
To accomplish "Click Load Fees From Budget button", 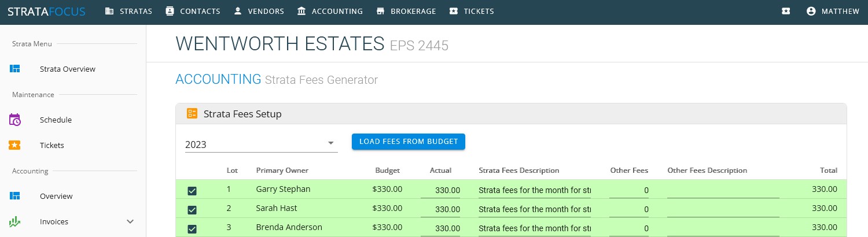I will (x=408, y=142).
